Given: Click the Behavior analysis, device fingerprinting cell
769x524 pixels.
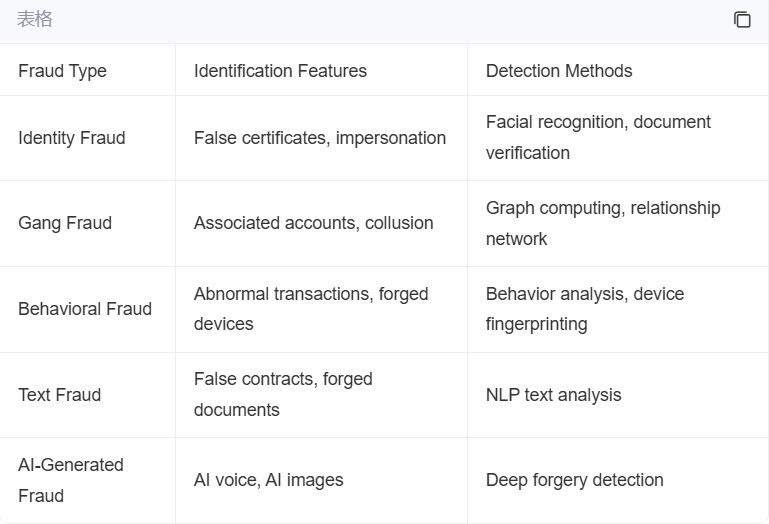Looking at the screenshot, I should (x=617, y=309).
